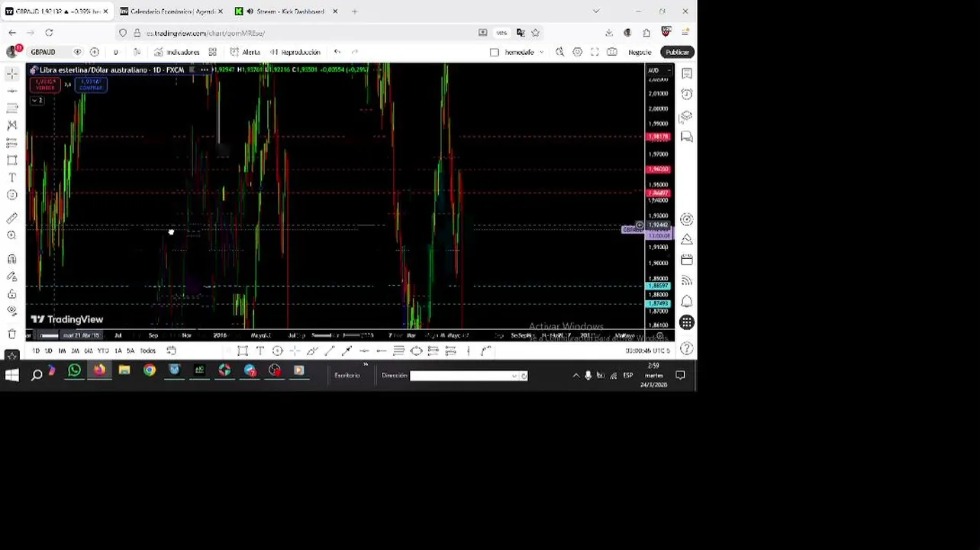This screenshot has height=550, width=980.
Task: Open the economic calendar icon in right sidebar
Action: (687, 260)
